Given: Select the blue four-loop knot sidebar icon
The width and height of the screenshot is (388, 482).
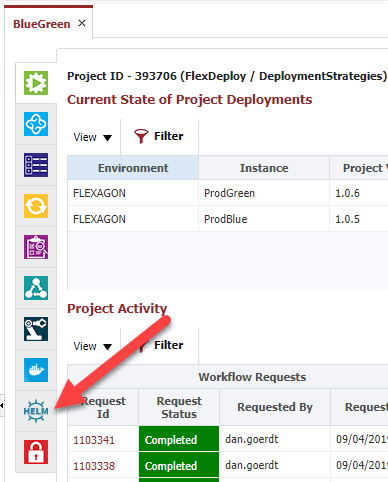Looking at the screenshot, I should 36,124.
